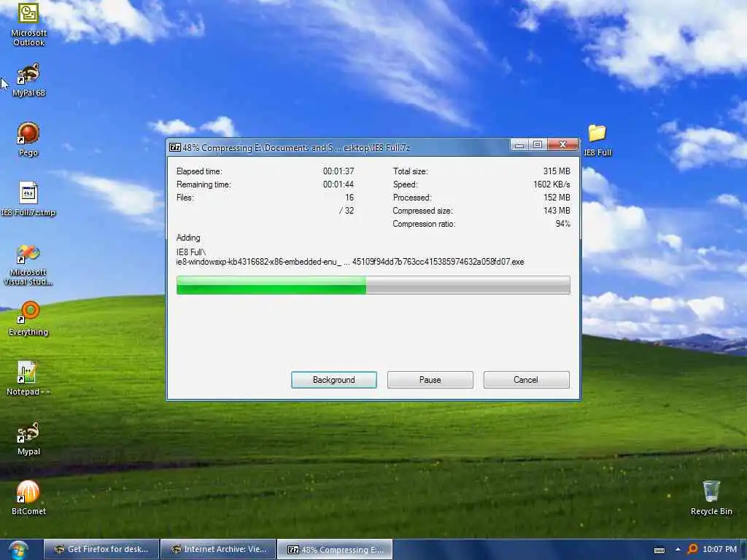Click the 48% Compressing taskbar item
The height and width of the screenshot is (560, 747).
pos(335,550)
